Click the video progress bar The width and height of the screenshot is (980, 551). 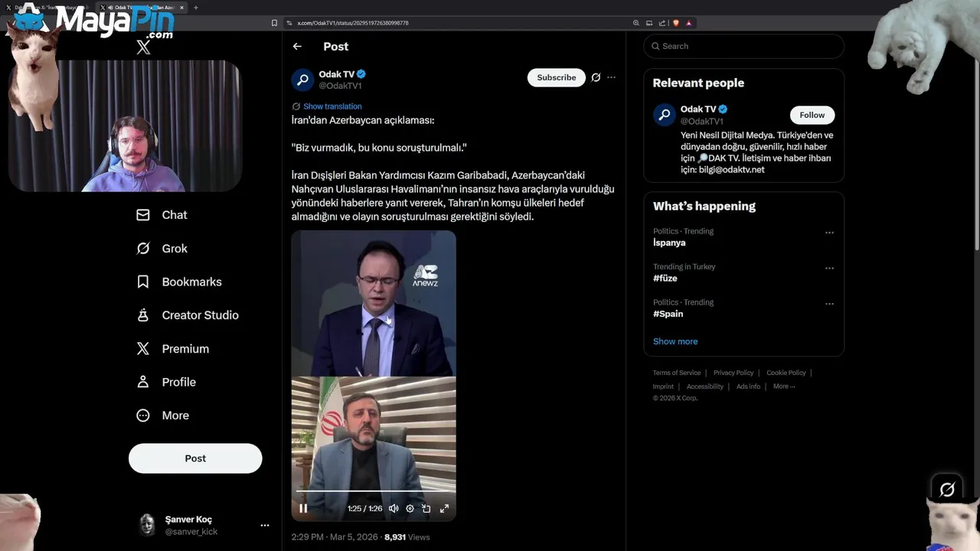373,491
